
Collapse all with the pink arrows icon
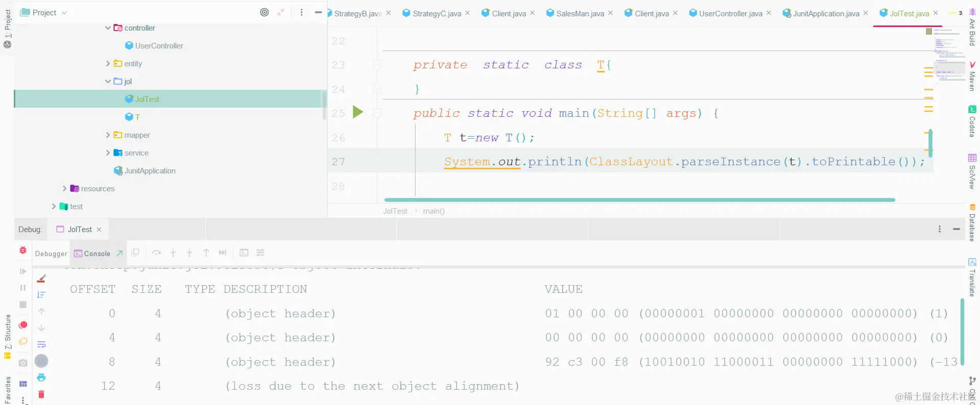point(281,12)
